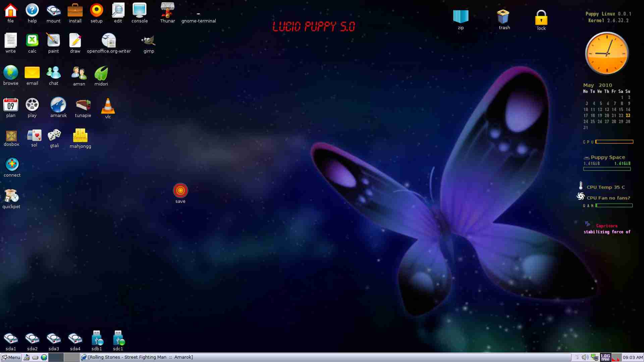Click the CPU usage bar widget
This screenshot has width=644, height=362.
tap(614, 142)
